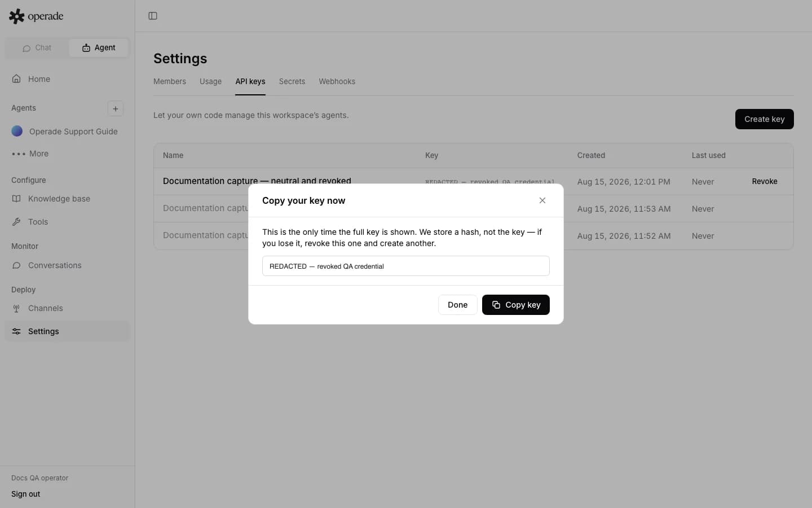Click the Home house icon
This screenshot has height=508, width=812.
coord(16,79)
